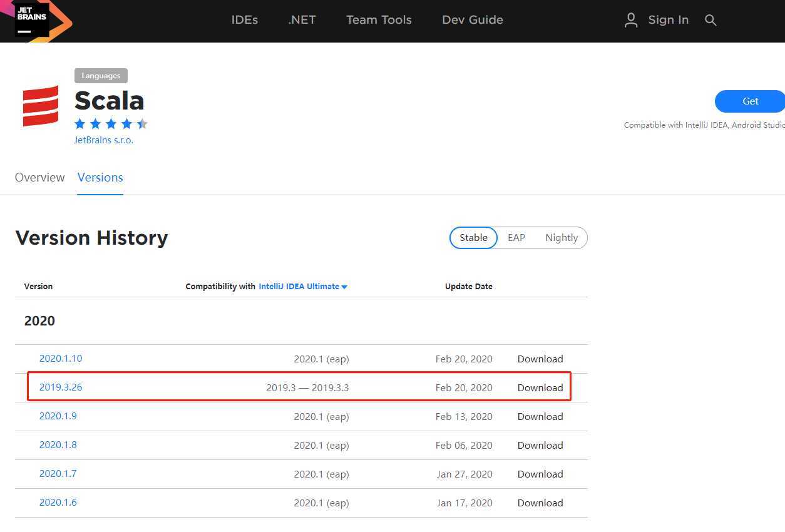Download version 2020.1.10
The width and height of the screenshot is (785, 532).
tap(540, 359)
